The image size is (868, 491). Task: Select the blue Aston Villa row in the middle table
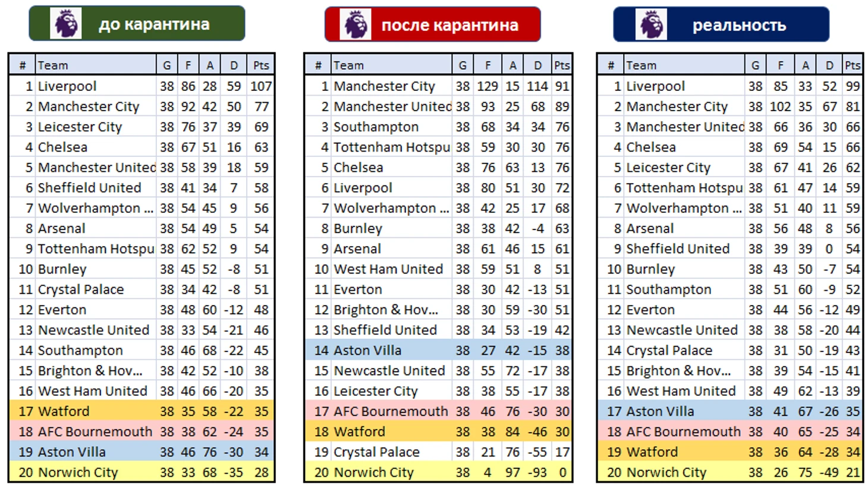coord(438,351)
